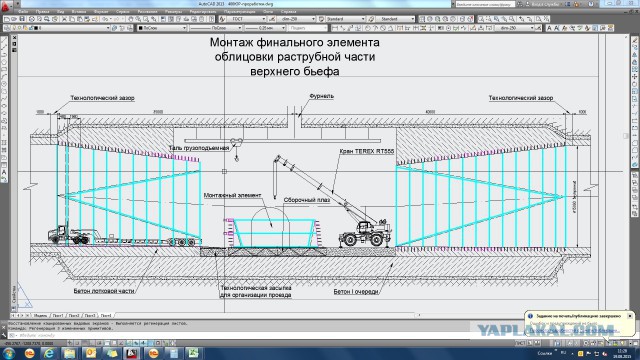
Task: Open the Windows Start button
Action: 9,353
